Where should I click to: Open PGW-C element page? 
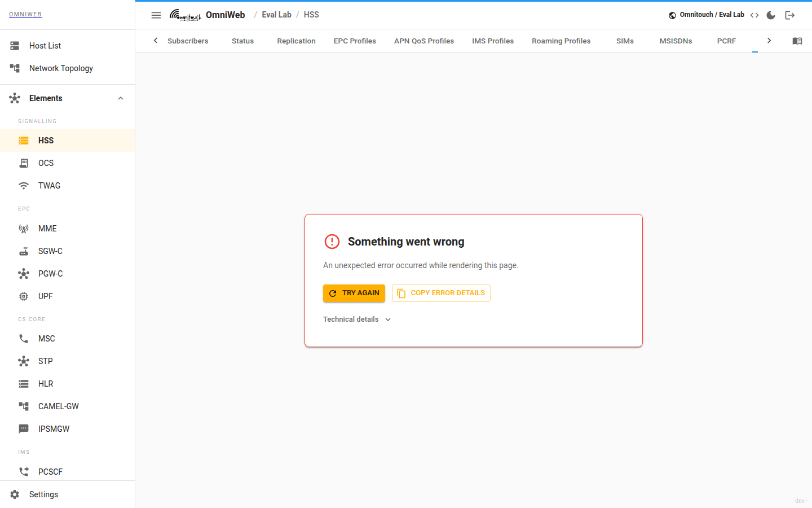tap(68, 274)
